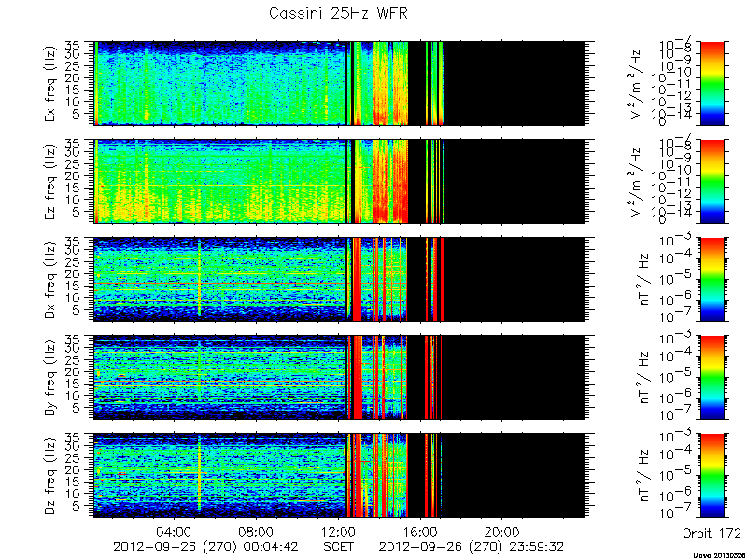Click the Bz color scale bar

(712, 476)
